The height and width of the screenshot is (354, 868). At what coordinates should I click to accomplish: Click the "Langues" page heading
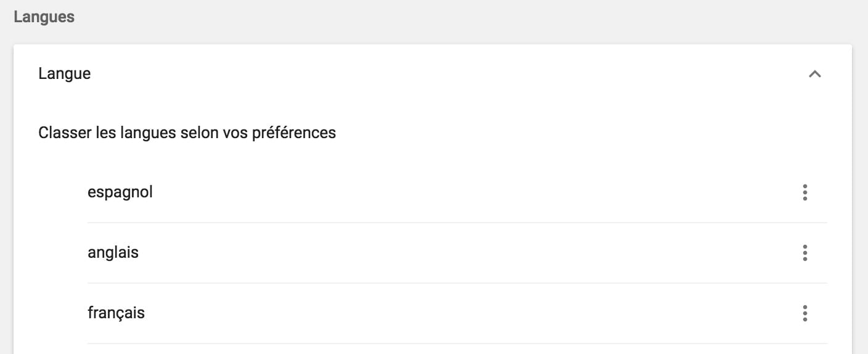[x=44, y=17]
